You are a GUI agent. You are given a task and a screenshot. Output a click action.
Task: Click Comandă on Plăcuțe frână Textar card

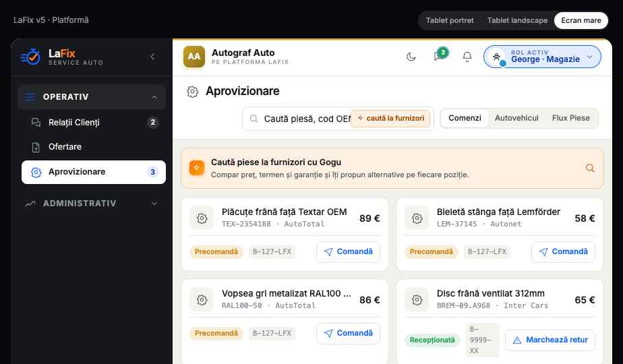point(348,251)
